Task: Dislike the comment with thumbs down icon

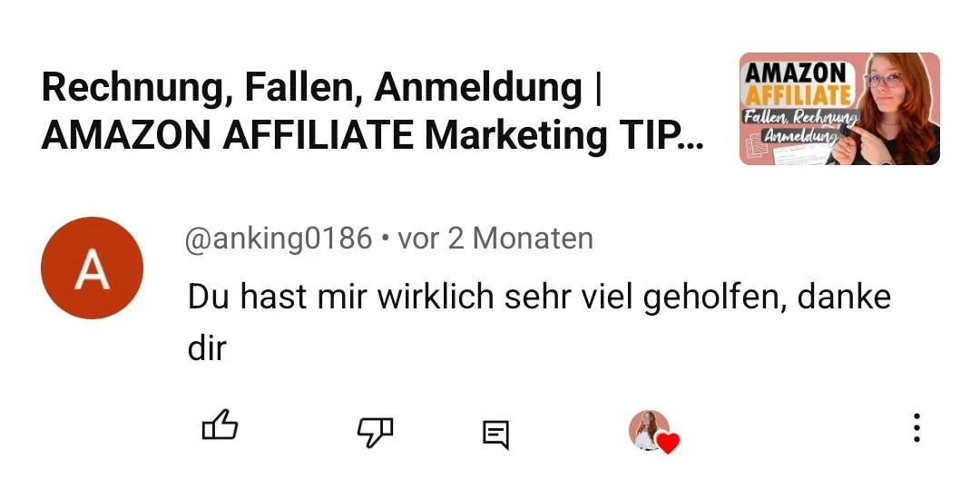Action: point(375,431)
